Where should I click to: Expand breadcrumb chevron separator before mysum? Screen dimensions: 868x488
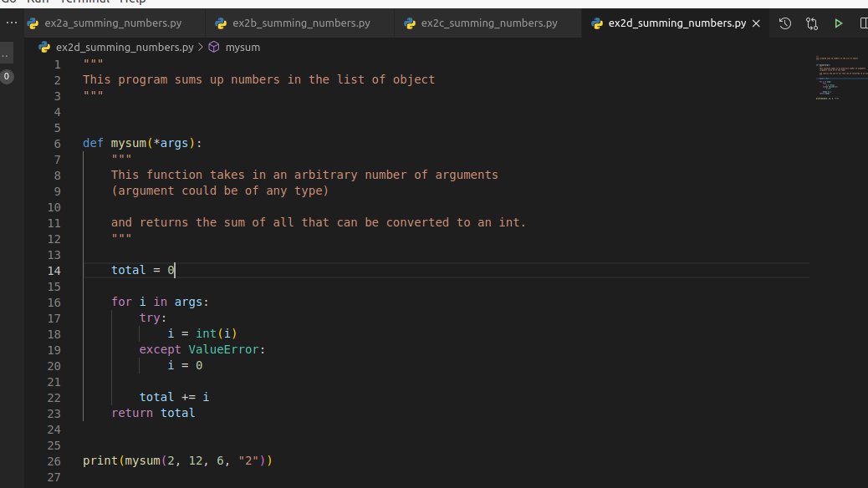click(201, 47)
